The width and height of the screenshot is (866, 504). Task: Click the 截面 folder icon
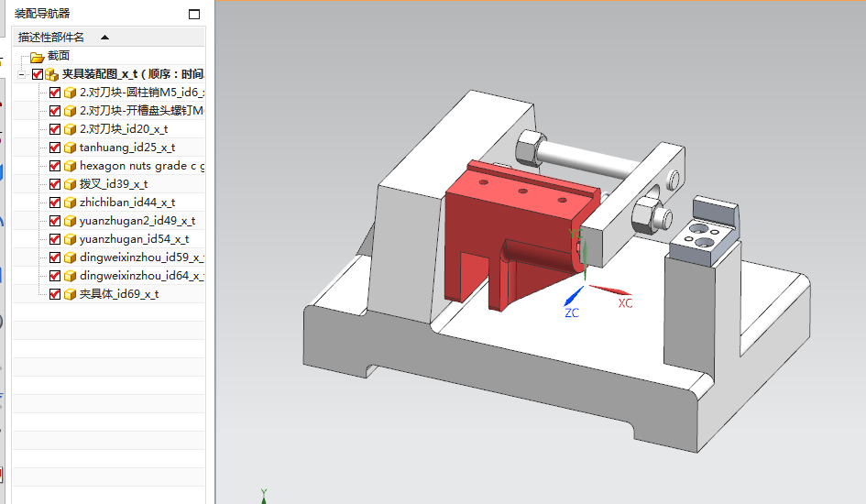37,56
